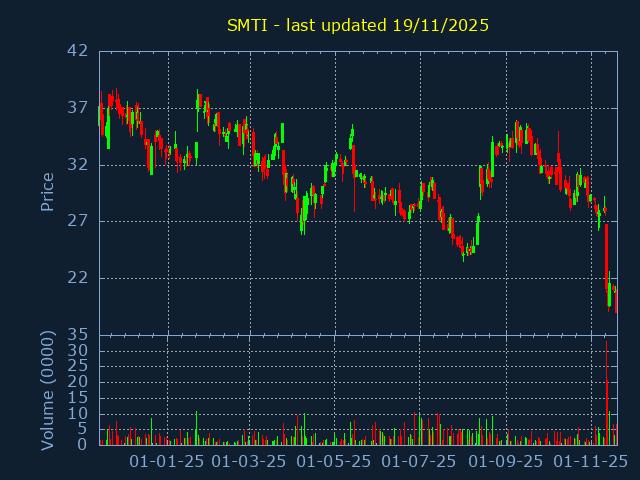The image size is (640, 480).
Task: Click the Volume (0000) axis label
Action: pos(47,389)
